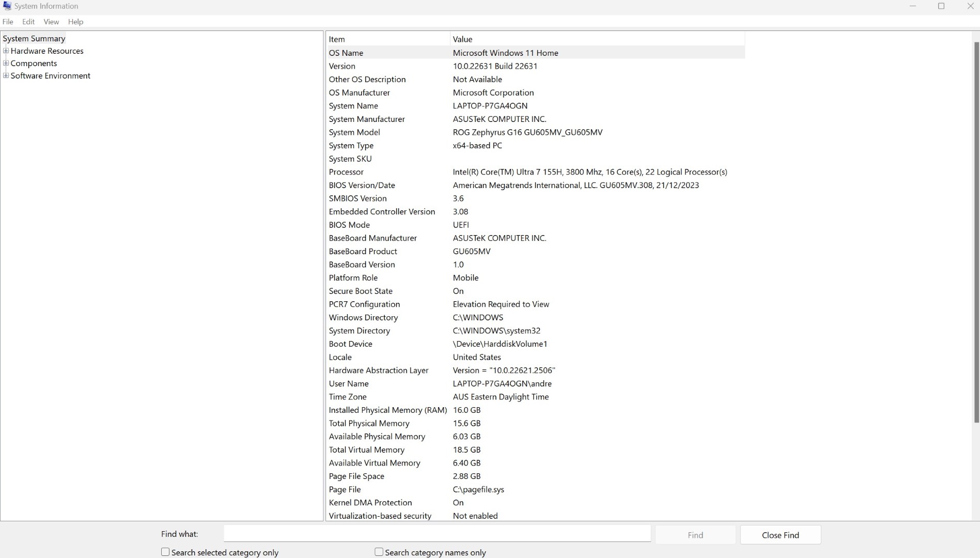Select the Hardware Resources tree item
Screen dimensions: 980x558
point(47,51)
